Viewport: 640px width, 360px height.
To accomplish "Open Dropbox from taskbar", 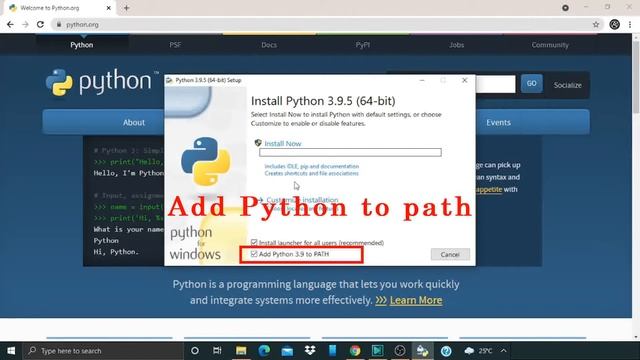I will coord(310,351).
